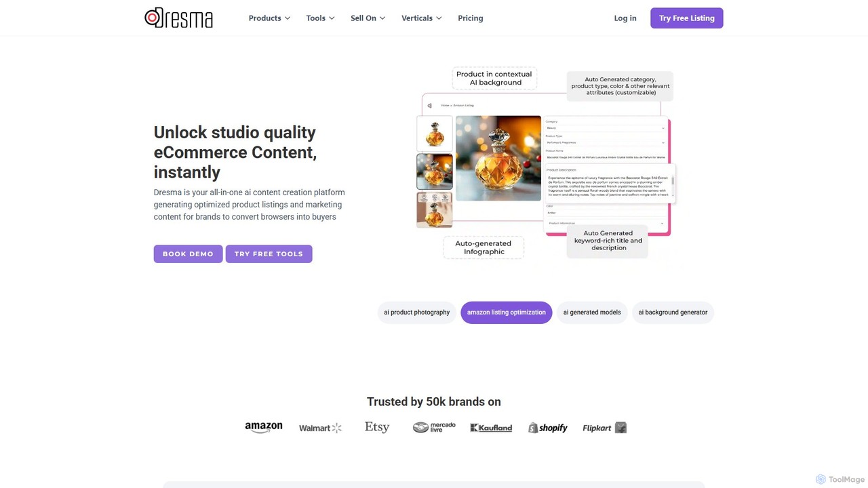Click the speaker icon in mockup header

(430, 106)
